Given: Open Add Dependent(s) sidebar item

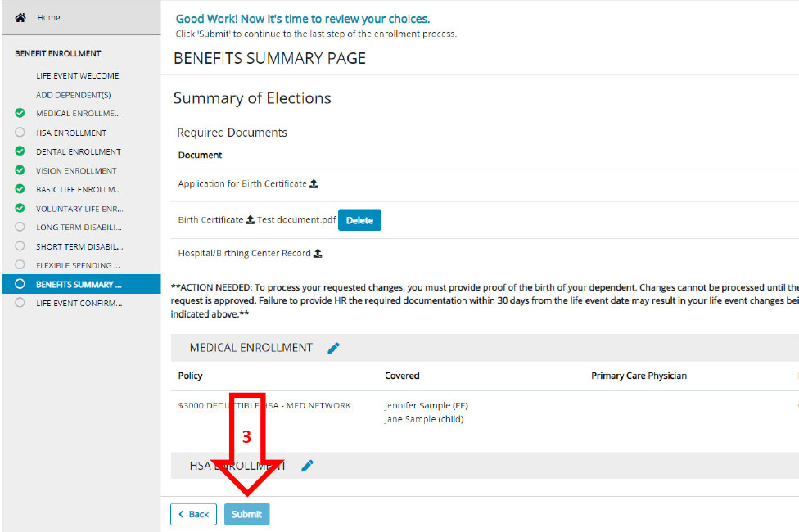Looking at the screenshot, I should [73, 95].
